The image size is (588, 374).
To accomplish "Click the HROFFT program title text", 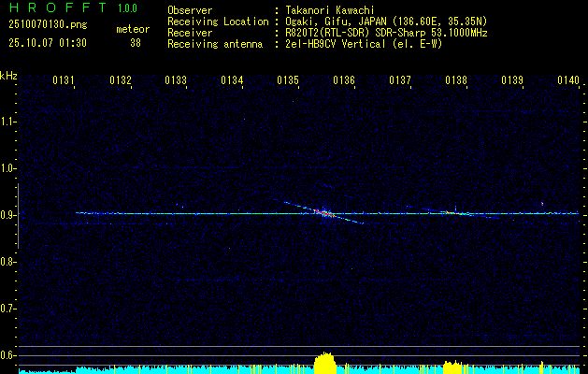I will (58, 7).
